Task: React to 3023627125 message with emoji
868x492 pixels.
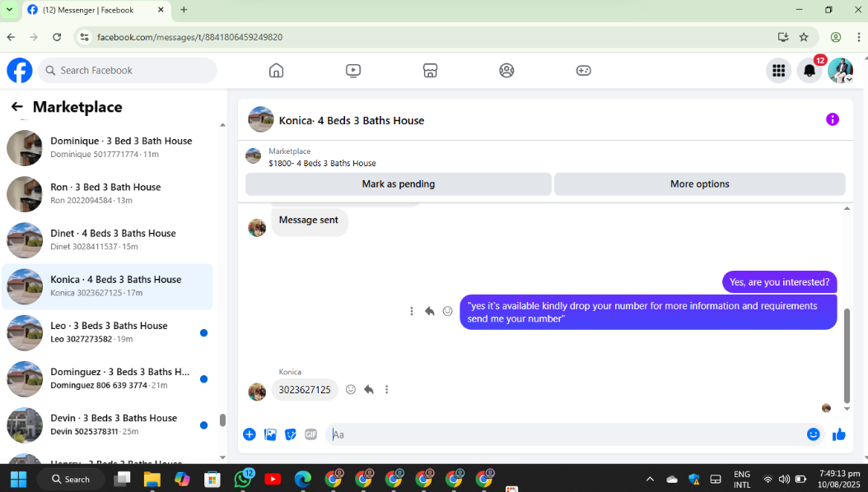Action: pyautogui.click(x=350, y=390)
